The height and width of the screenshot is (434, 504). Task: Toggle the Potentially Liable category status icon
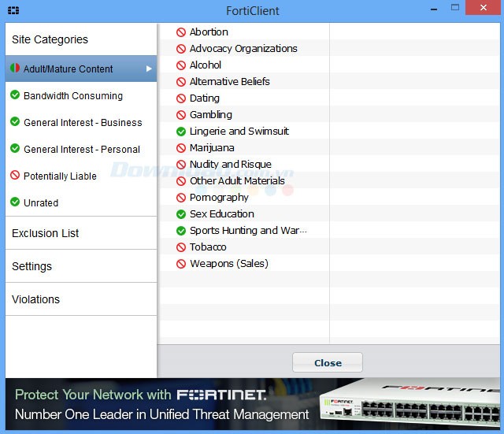click(x=14, y=176)
